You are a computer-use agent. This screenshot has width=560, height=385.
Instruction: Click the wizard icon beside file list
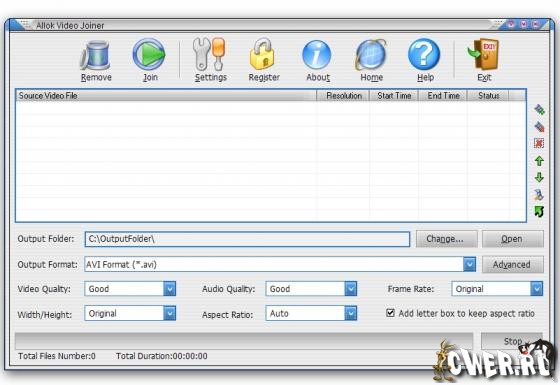(x=539, y=195)
